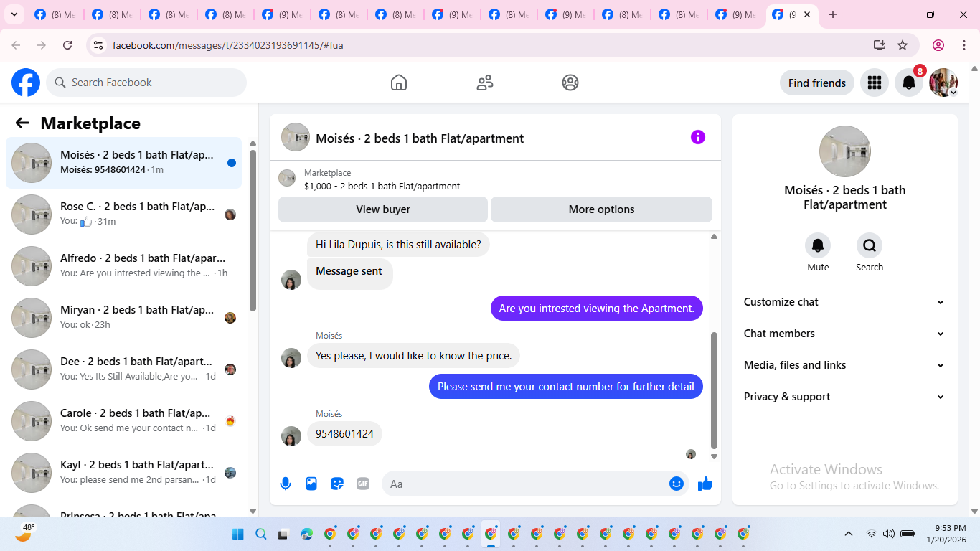Open the Friends icon in top navigation

coord(485,83)
